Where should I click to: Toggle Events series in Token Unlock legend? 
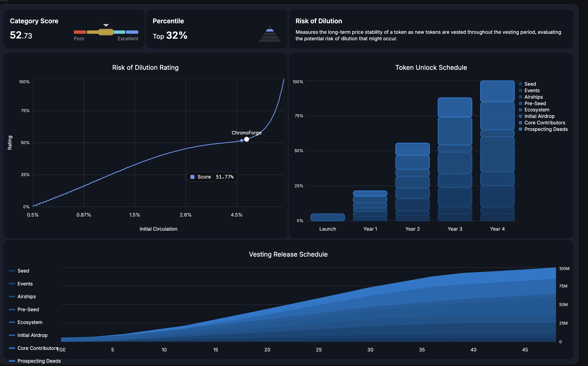click(529, 91)
